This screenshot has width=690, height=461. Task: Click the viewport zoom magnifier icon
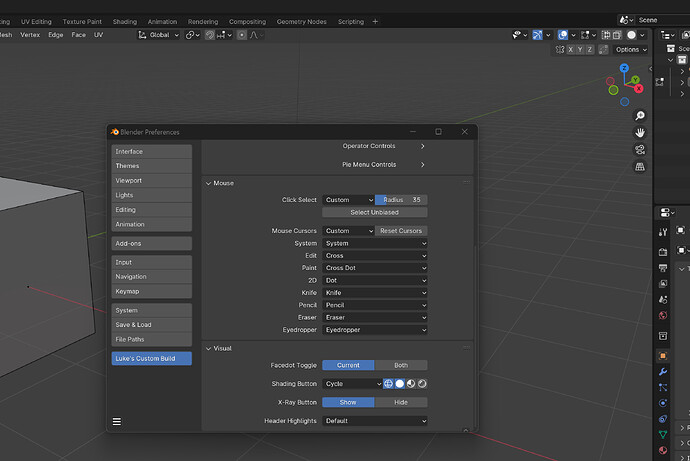coord(640,116)
